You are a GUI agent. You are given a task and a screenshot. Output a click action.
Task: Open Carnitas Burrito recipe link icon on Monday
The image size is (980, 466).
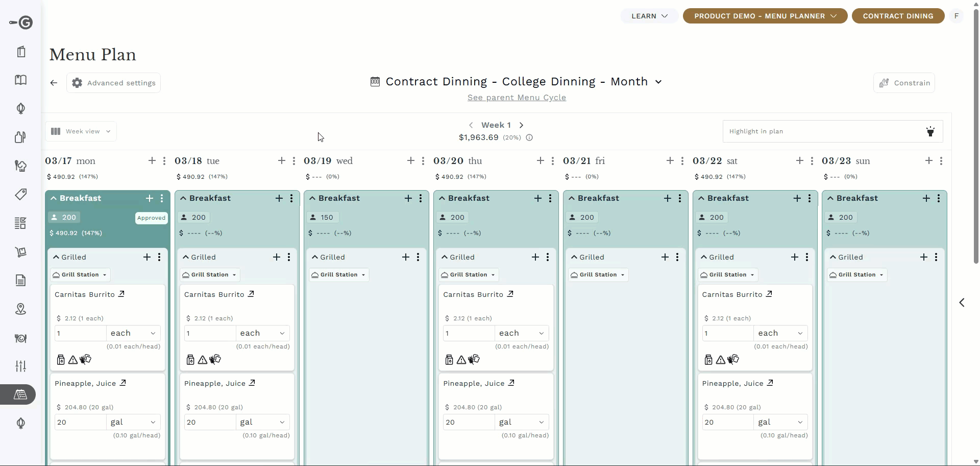tap(121, 294)
